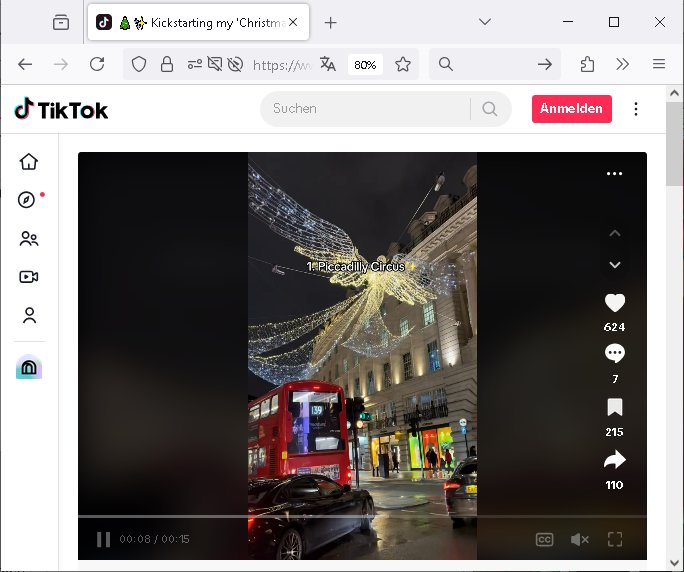Open the comments speech bubble icon
The width and height of the screenshot is (684, 572).
pos(614,353)
